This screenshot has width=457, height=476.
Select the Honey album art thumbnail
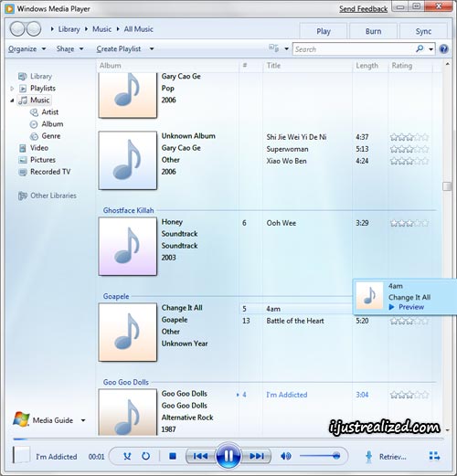[x=128, y=247]
